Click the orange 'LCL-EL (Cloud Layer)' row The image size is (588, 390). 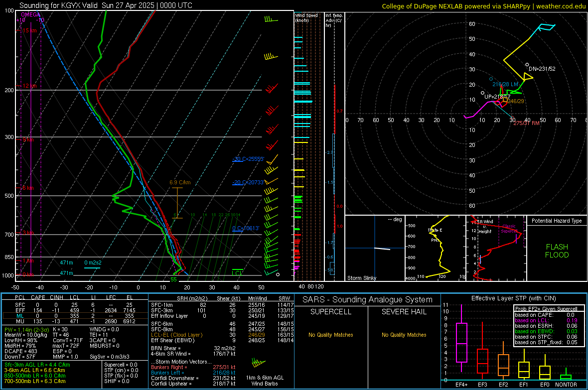point(221,335)
